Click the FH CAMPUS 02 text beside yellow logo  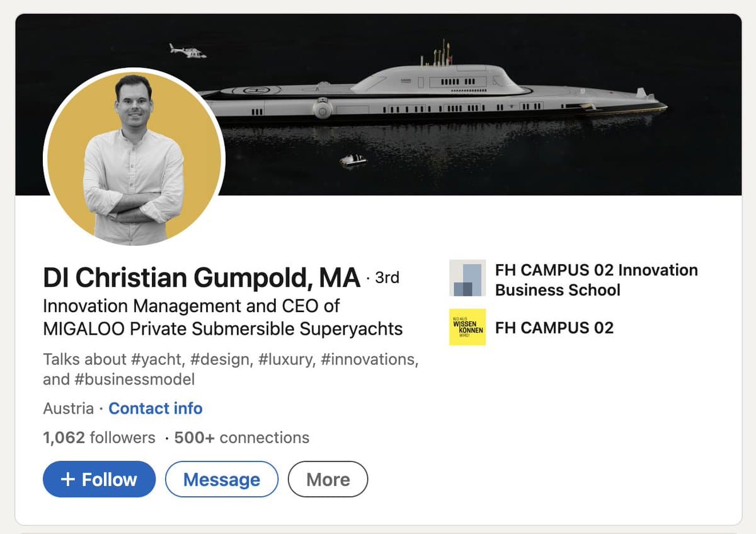coord(554,328)
